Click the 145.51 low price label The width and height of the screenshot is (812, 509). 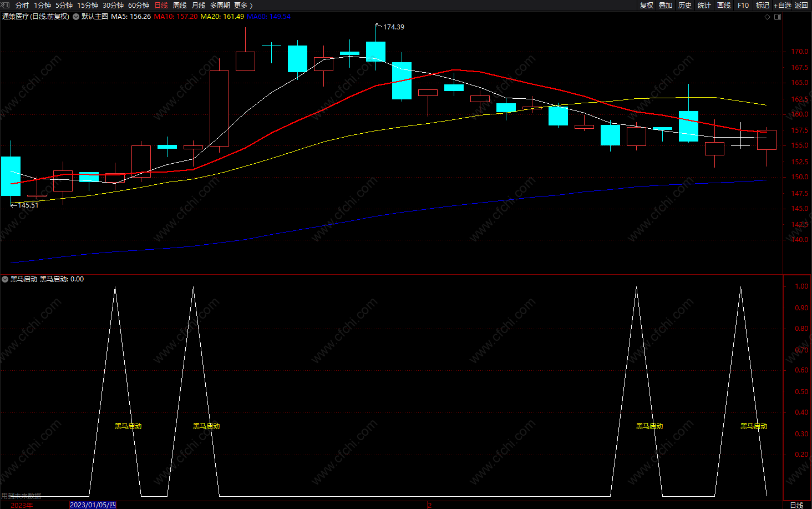coord(28,205)
